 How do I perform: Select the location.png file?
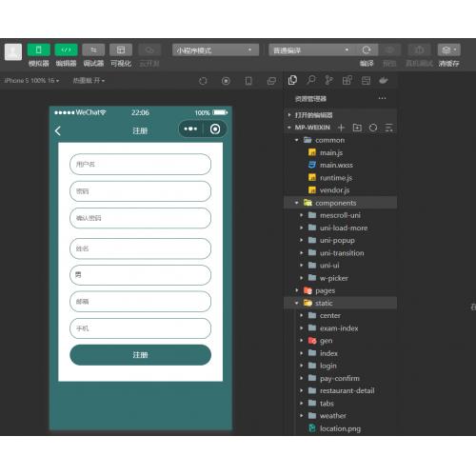[341, 428]
